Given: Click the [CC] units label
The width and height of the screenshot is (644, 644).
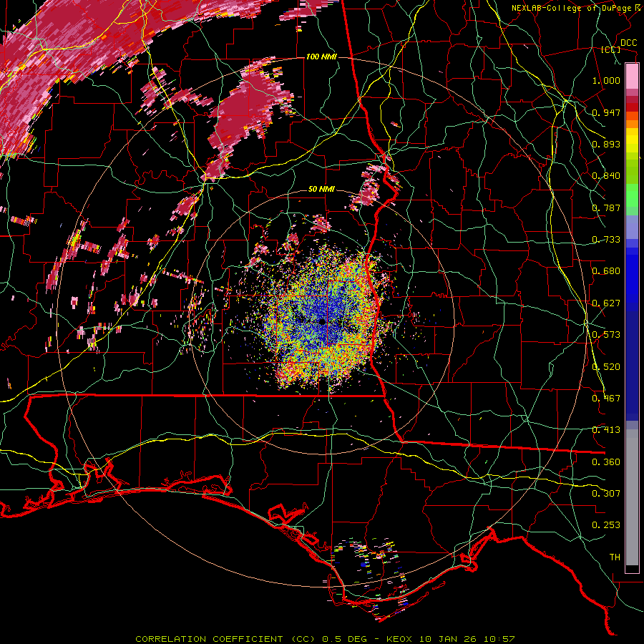Looking at the screenshot, I should click(611, 50).
